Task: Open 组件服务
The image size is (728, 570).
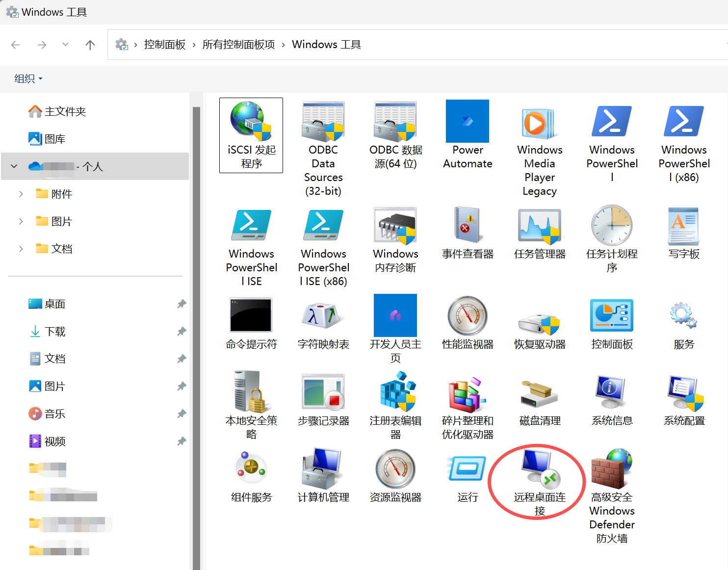Action: [251, 476]
